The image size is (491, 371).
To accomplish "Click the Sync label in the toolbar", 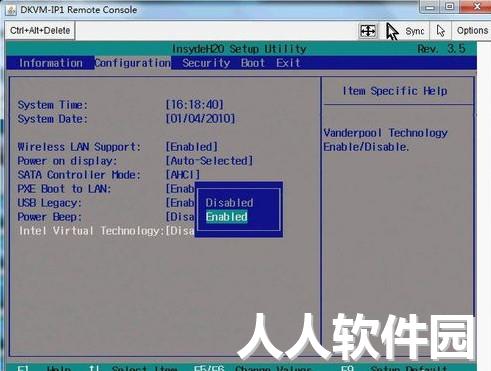I will (x=415, y=31).
